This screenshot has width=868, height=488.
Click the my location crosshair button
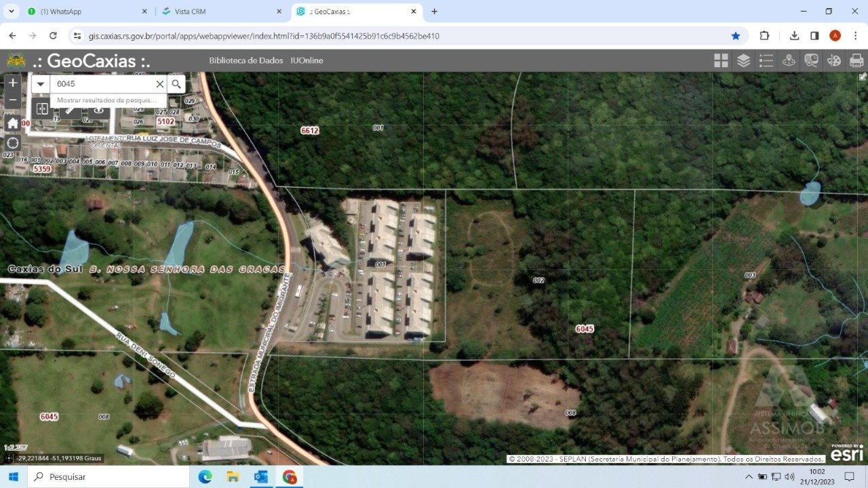pyautogui.click(x=12, y=143)
